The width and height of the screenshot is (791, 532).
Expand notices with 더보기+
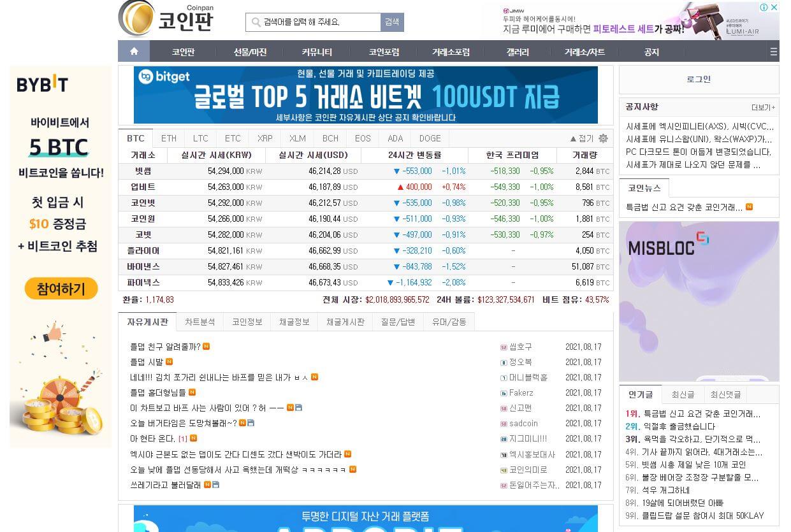(x=764, y=107)
